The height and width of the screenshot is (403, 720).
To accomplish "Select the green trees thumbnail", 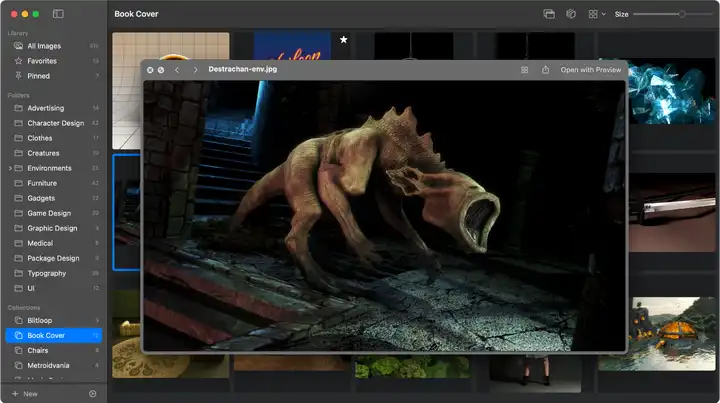I will 412,366.
